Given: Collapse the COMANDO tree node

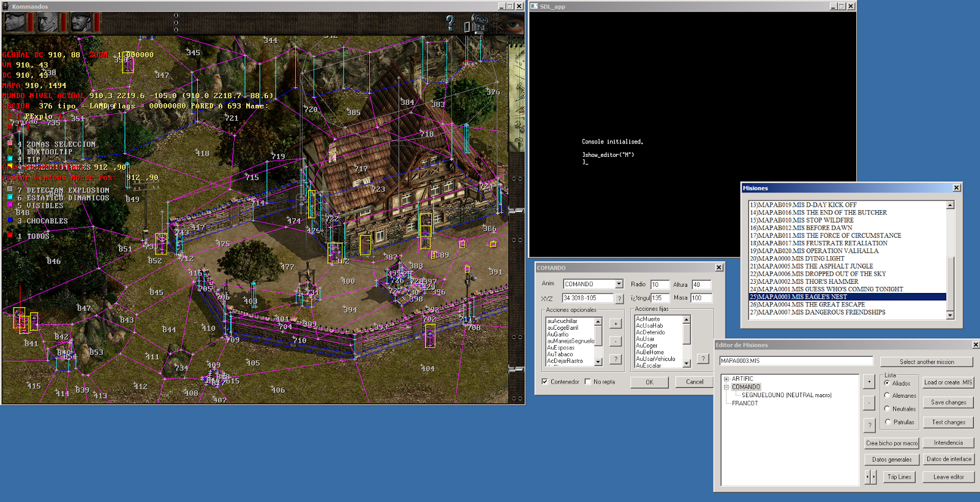Looking at the screenshot, I should pyautogui.click(x=726, y=387).
